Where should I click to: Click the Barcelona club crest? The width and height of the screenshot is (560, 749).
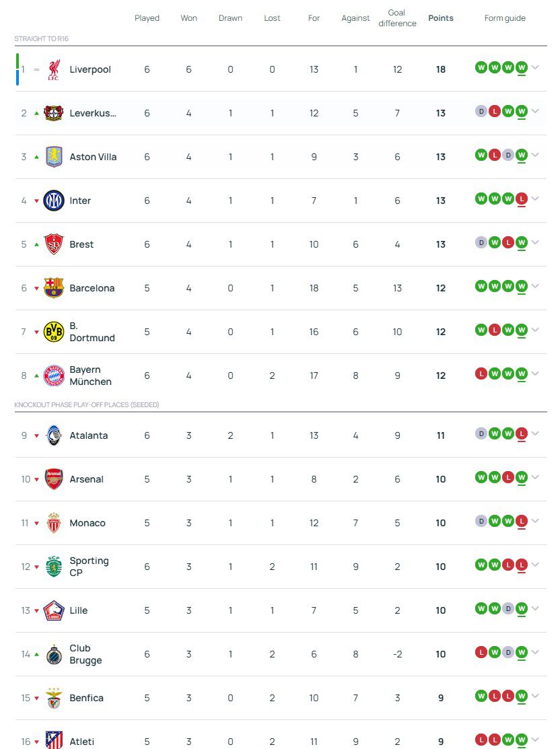(x=54, y=288)
